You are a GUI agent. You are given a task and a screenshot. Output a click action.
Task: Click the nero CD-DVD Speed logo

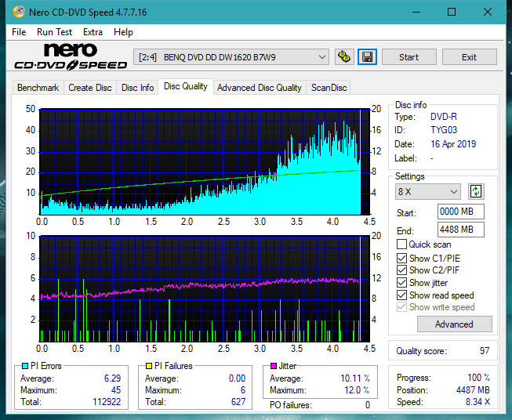71,56
